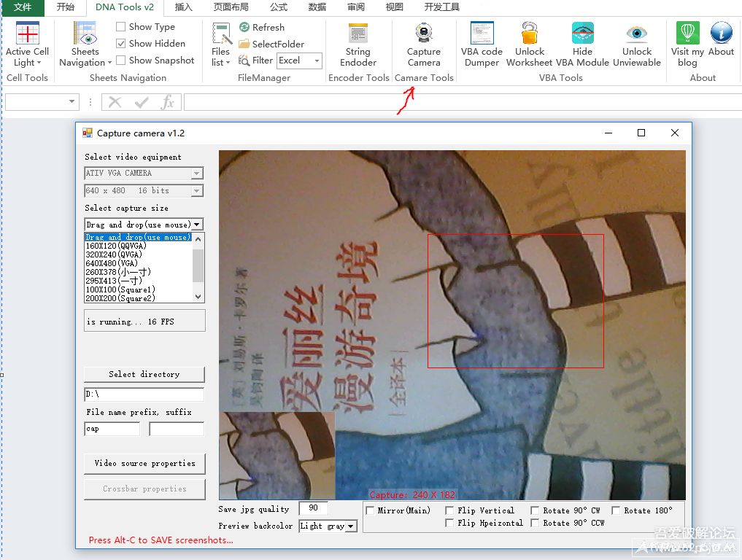Click the Unlock Unviewable eye icon
742x560 pixels.
coord(637,34)
